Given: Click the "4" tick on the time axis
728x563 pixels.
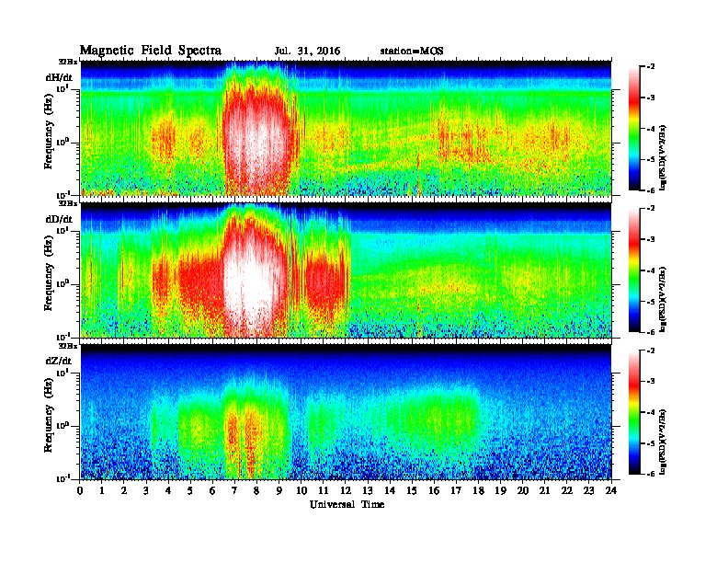Looking at the screenshot, I should [x=168, y=491].
